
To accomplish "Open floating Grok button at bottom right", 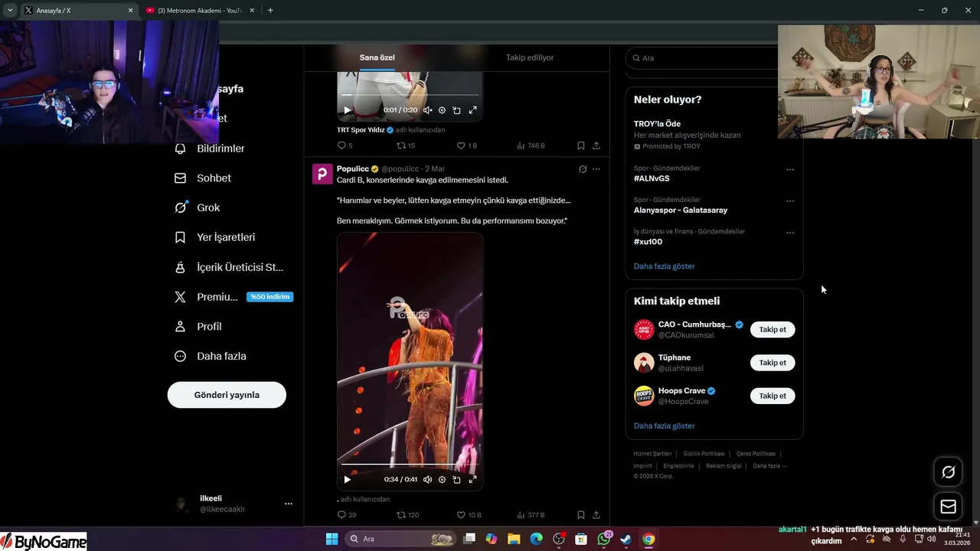I will click(948, 472).
